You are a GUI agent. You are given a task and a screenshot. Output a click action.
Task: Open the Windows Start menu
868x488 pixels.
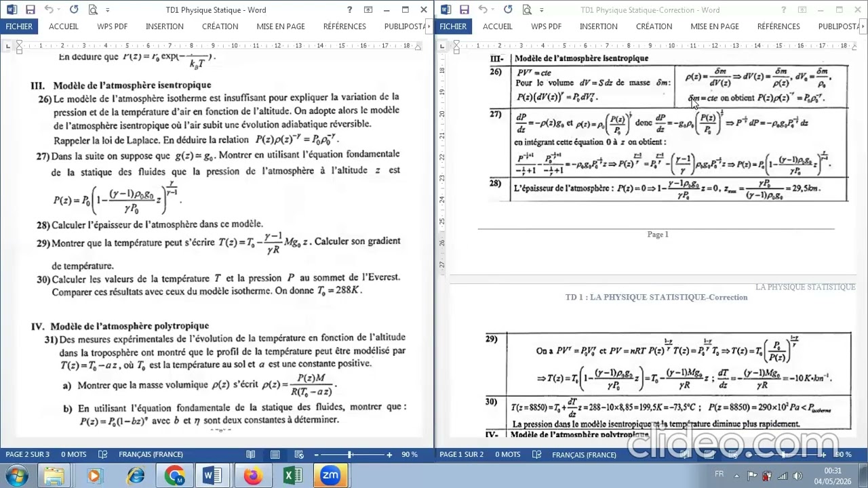16,476
